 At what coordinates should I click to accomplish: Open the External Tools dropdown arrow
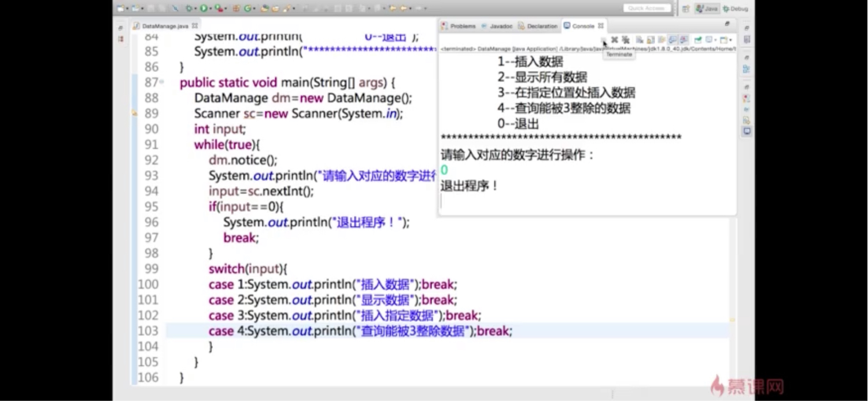[226, 9]
